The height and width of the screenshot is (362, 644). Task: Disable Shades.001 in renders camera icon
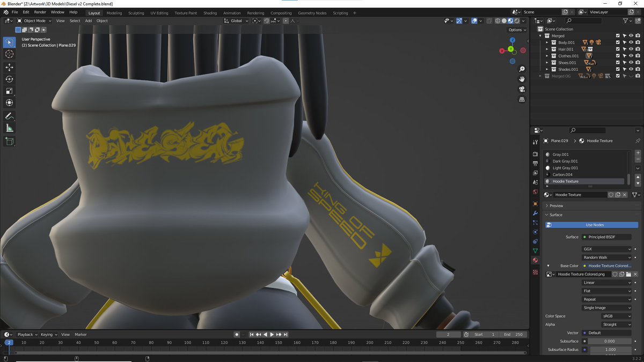click(x=638, y=69)
